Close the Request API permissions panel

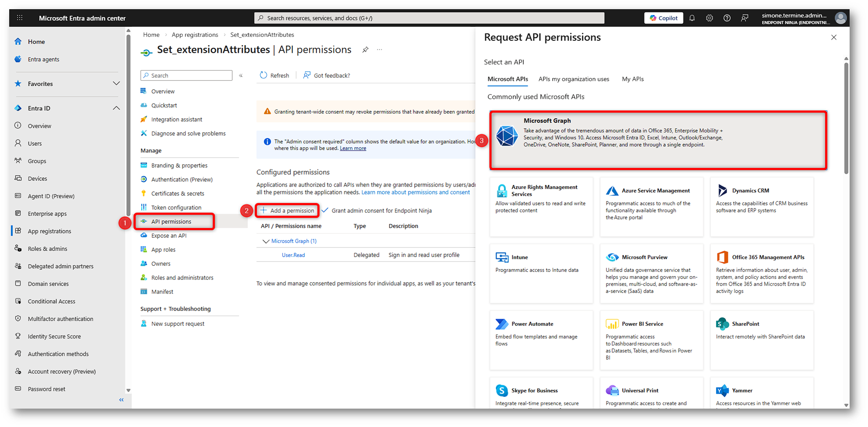pyautogui.click(x=834, y=37)
